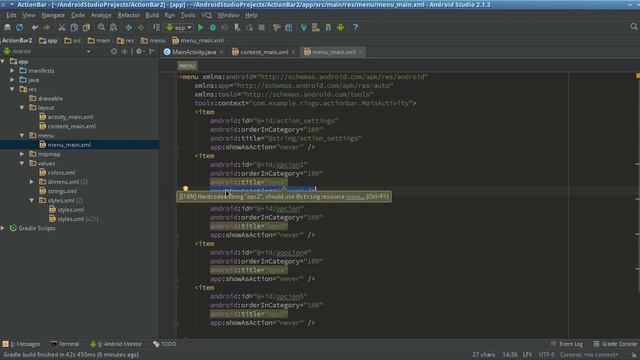Viewport: 640px width, 360px height.
Task: Open the AVD Manager icon
Action: [316, 27]
